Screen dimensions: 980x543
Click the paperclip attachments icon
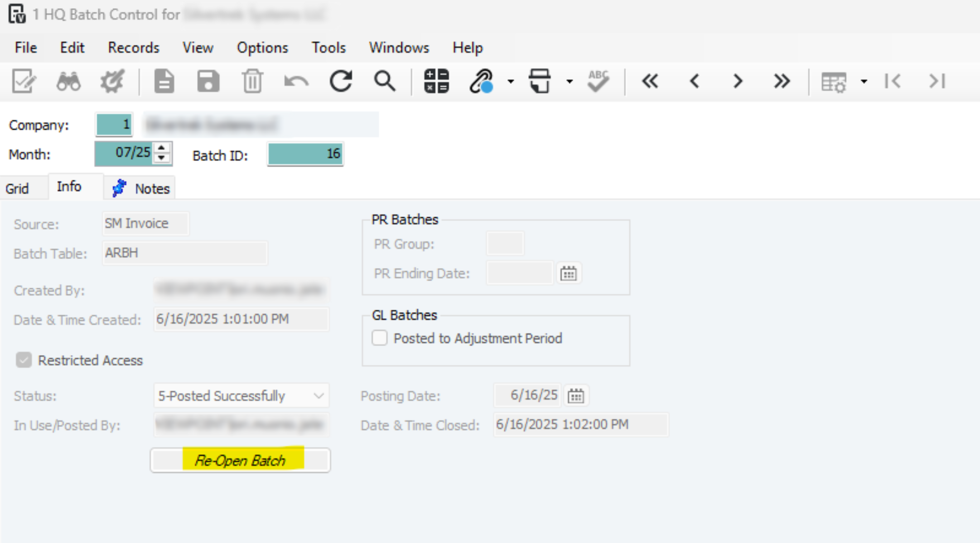point(481,82)
